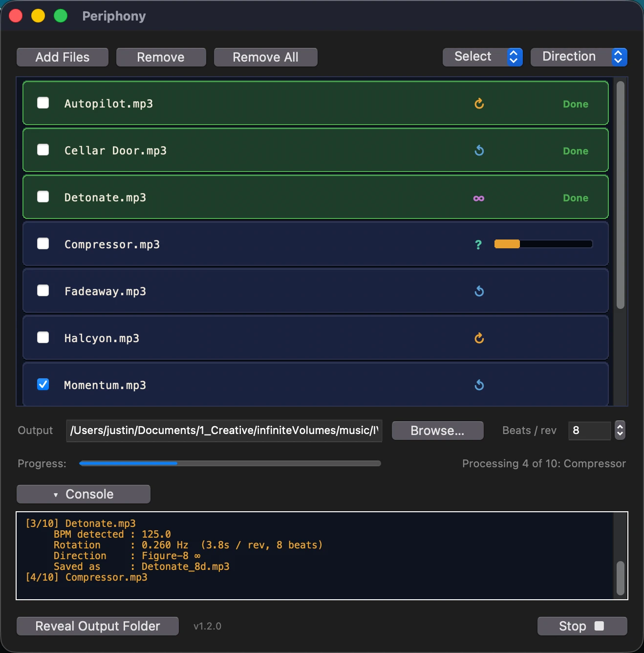Screen dimensions: 644x653
Task: Click the 'Processing 4 of 10: Compressor' status text
Action: [544, 463]
